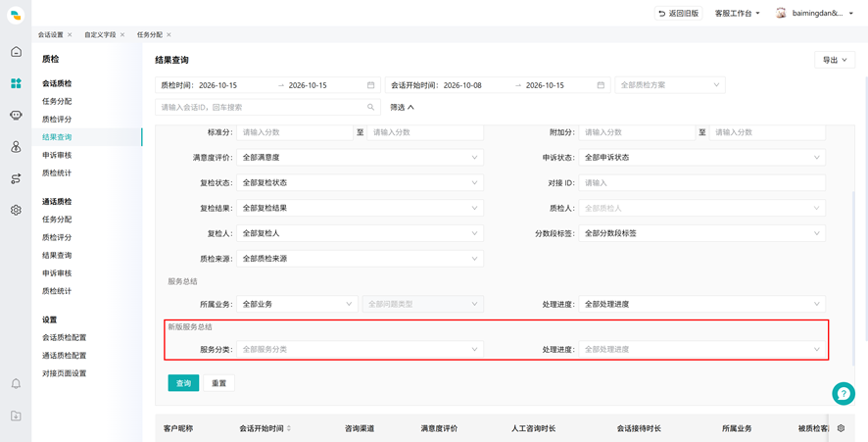Open the 所属业务 dropdown

tap(297, 304)
